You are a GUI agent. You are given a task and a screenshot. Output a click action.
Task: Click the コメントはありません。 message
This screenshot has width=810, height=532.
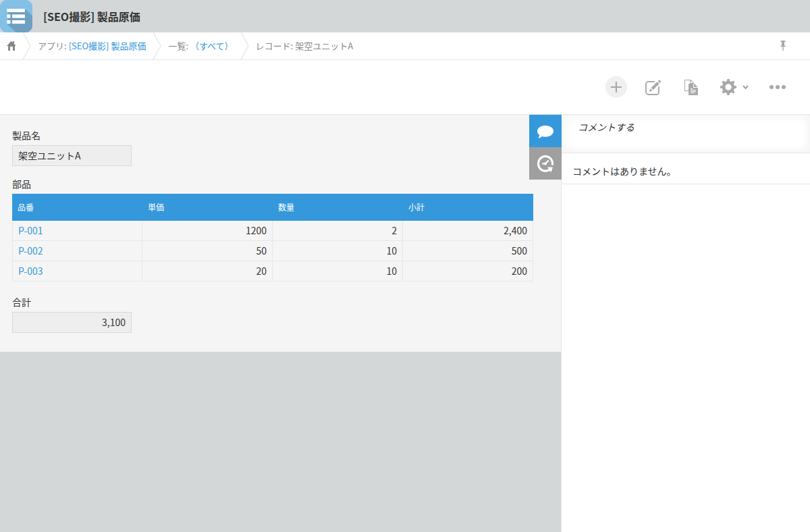click(622, 171)
